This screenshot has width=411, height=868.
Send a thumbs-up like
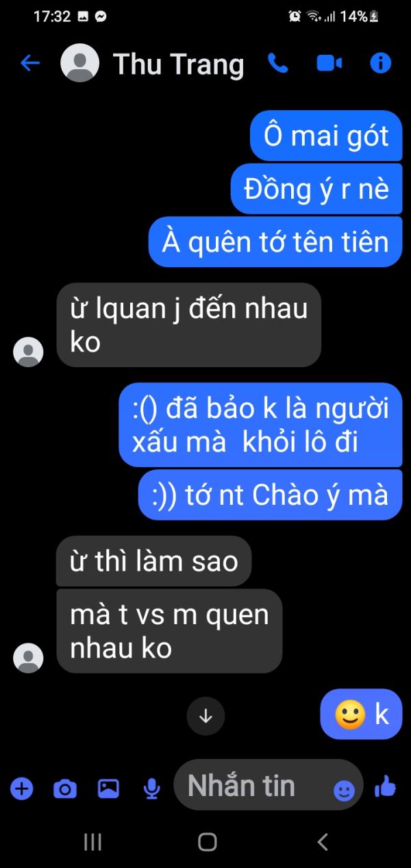coord(386,788)
